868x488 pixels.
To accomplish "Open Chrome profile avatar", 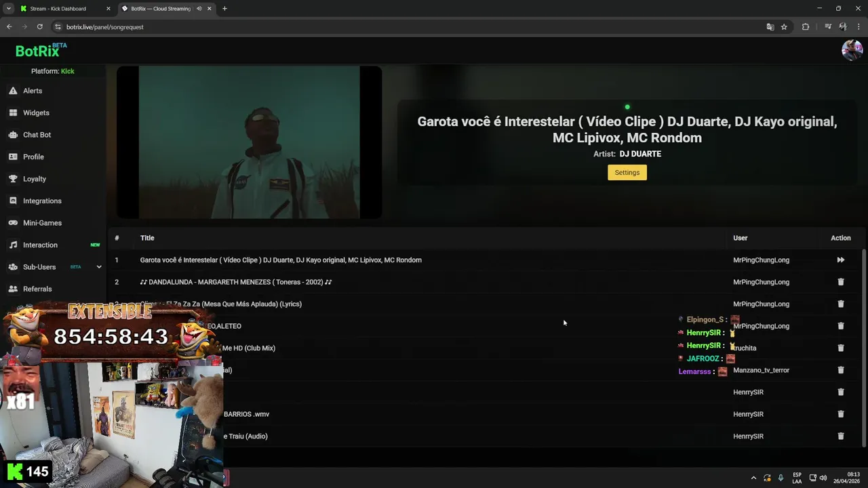I will tap(843, 27).
